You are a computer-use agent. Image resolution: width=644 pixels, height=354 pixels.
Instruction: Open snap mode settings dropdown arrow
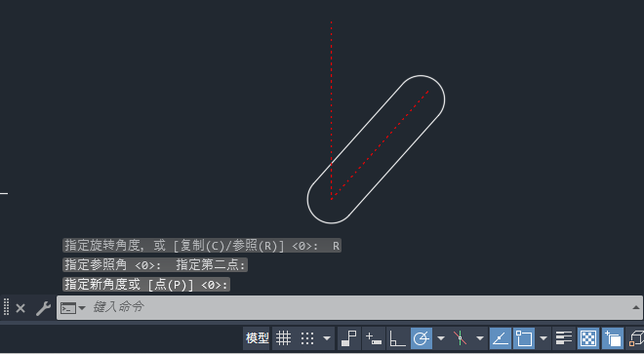point(327,338)
